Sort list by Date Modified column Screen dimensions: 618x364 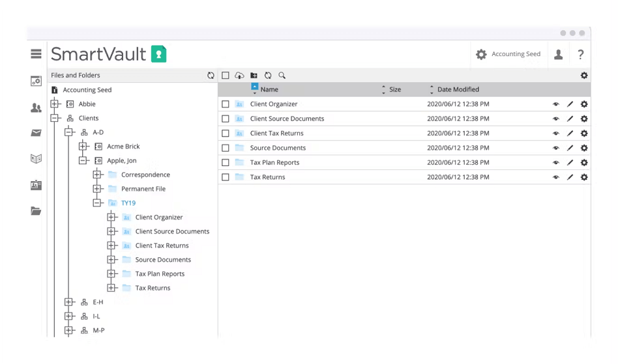click(x=458, y=90)
